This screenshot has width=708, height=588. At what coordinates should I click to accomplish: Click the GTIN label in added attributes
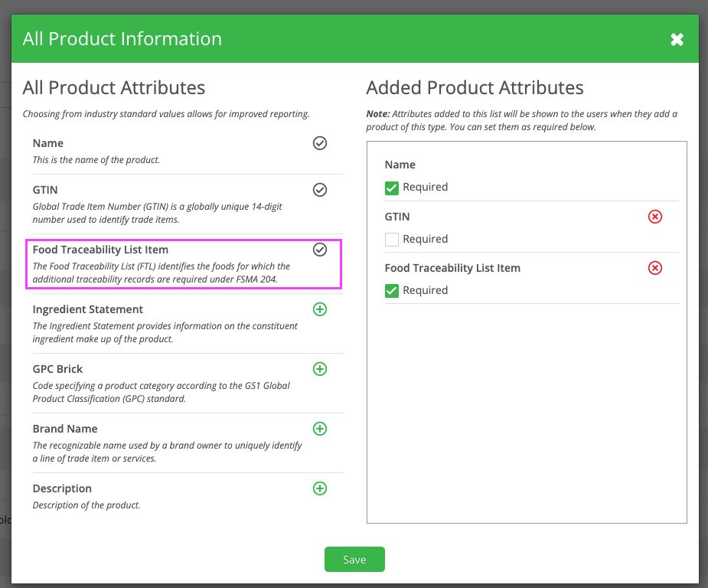397,217
